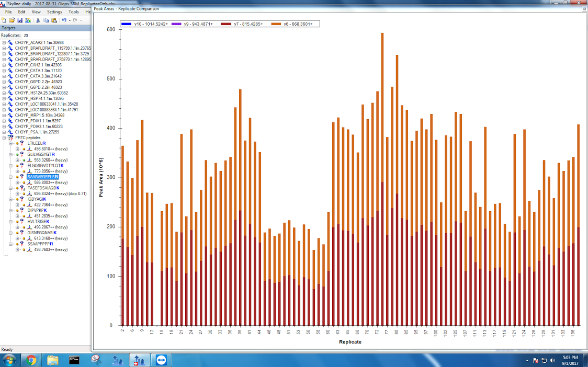Click the Open file folder icon
Image resolution: width=588 pixels, height=367 pixels.
(x=12, y=20)
